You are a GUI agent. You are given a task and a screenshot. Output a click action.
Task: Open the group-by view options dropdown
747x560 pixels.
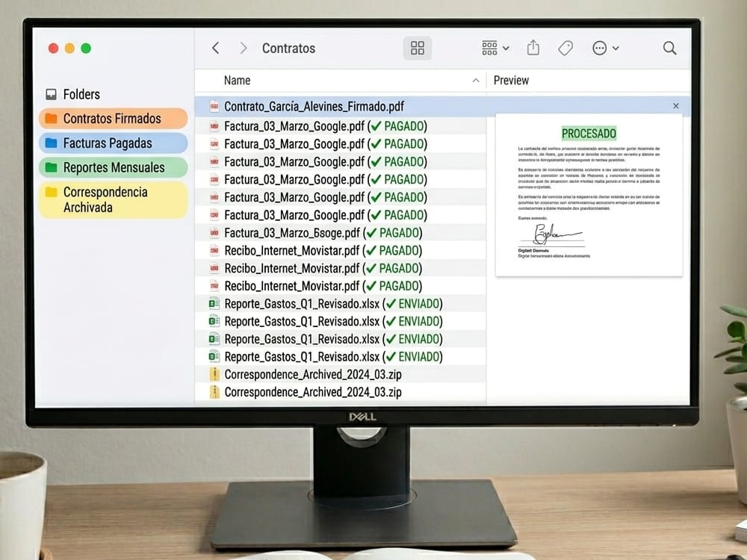tap(495, 48)
